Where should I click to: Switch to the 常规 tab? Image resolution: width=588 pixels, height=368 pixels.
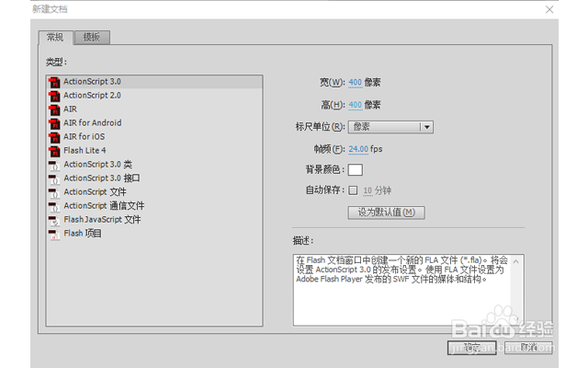click(55, 37)
